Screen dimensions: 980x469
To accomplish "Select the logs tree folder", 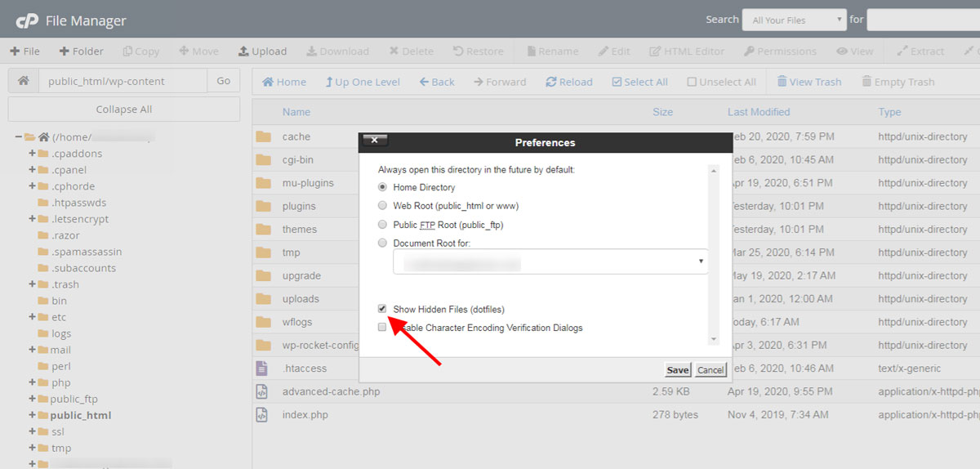I will point(61,333).
